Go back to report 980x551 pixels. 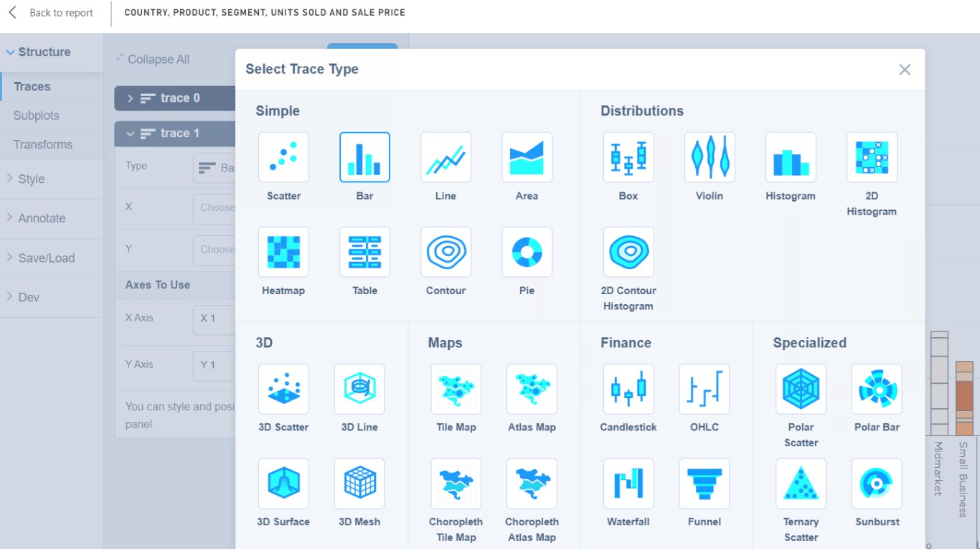tap(51, 13)
